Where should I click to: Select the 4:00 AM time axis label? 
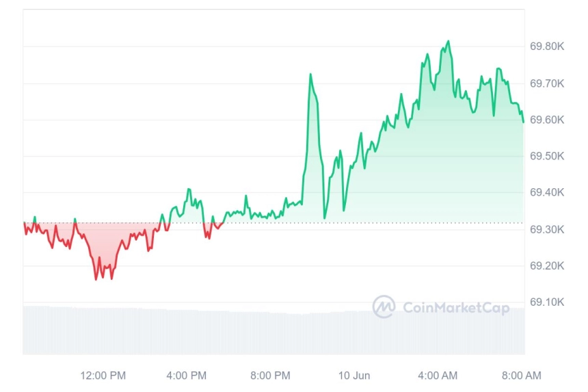coord(438,376)
